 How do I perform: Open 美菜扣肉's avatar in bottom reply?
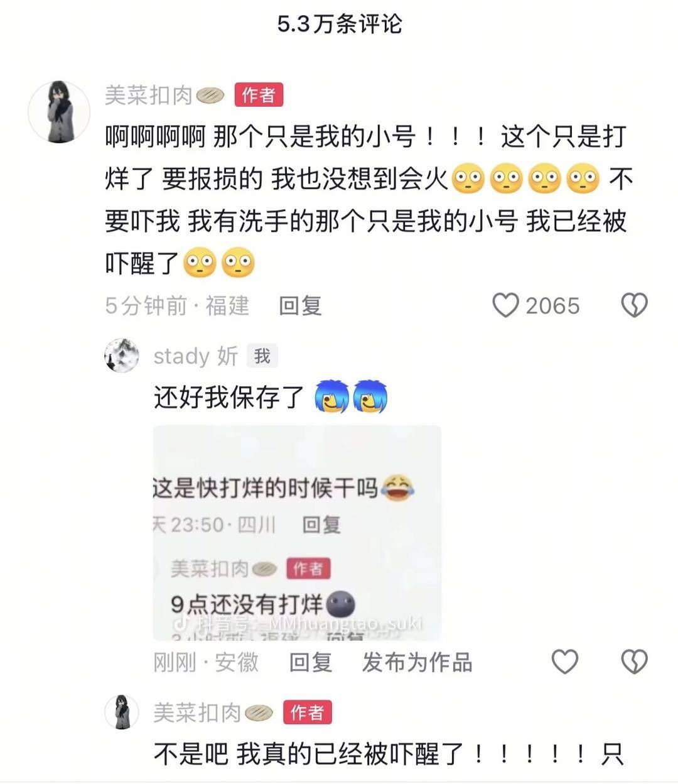click(x=122, y=712)
